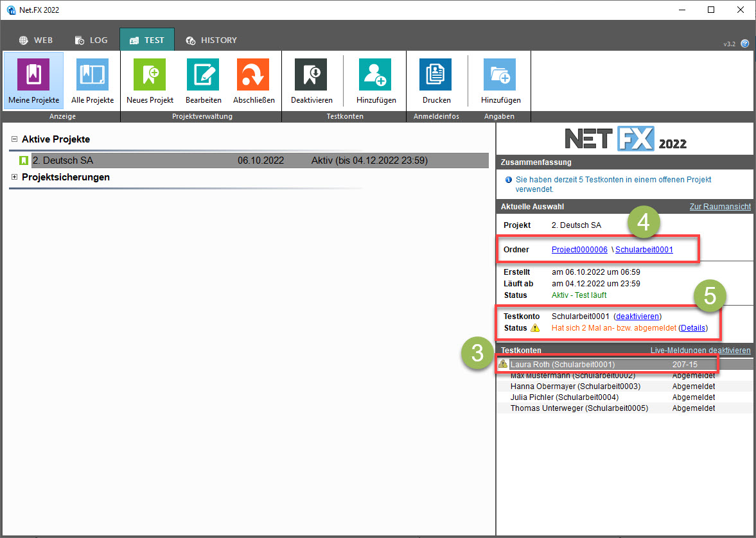Open the Project0000006 folder link
This screenshot has width=756, height=538.
click(x=579, y=250)
